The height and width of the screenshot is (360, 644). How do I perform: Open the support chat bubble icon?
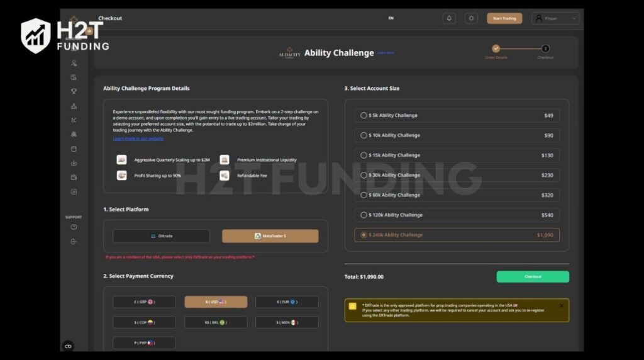(x=74, y=227)
